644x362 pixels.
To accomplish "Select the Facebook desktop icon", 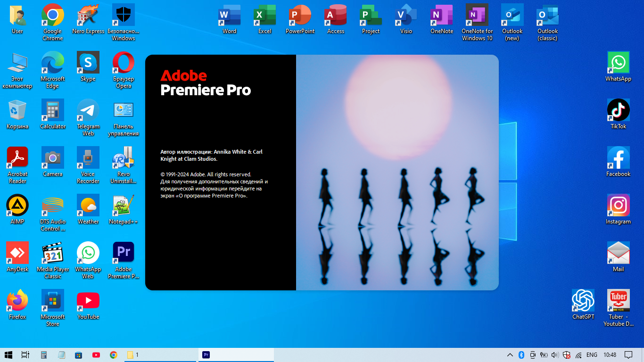I will tap(619, 162).
